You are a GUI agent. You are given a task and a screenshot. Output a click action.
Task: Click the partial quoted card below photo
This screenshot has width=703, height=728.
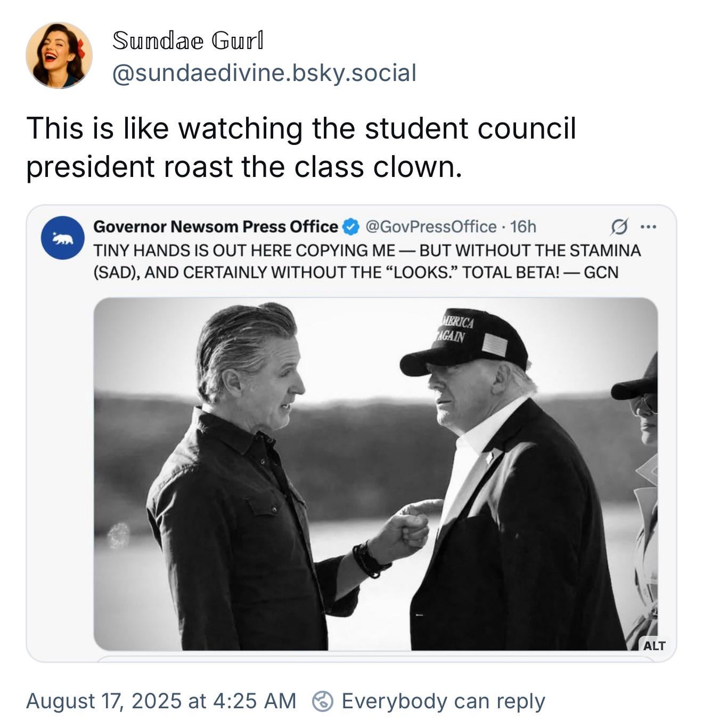[375, 659]
